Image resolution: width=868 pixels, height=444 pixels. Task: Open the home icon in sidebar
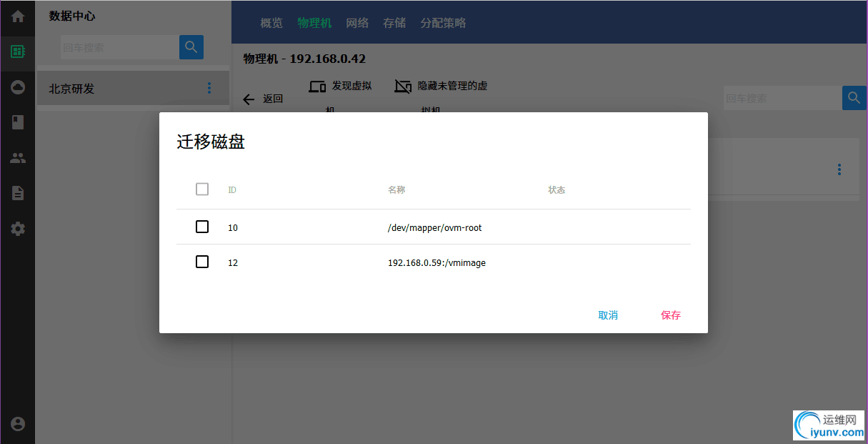pos(18,16)
